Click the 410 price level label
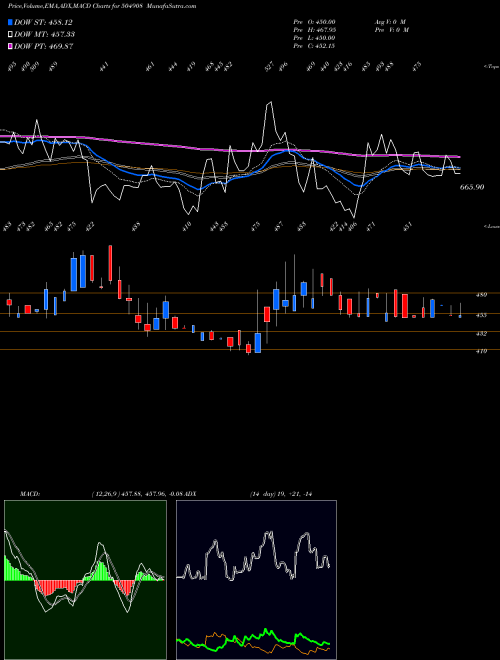The width and height of the screenshot is (500, 660). [481, 351]
